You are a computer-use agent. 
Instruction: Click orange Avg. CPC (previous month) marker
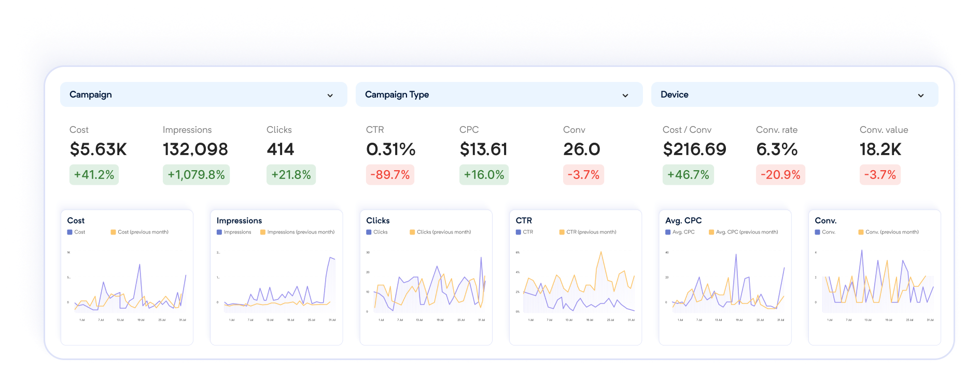711,232
